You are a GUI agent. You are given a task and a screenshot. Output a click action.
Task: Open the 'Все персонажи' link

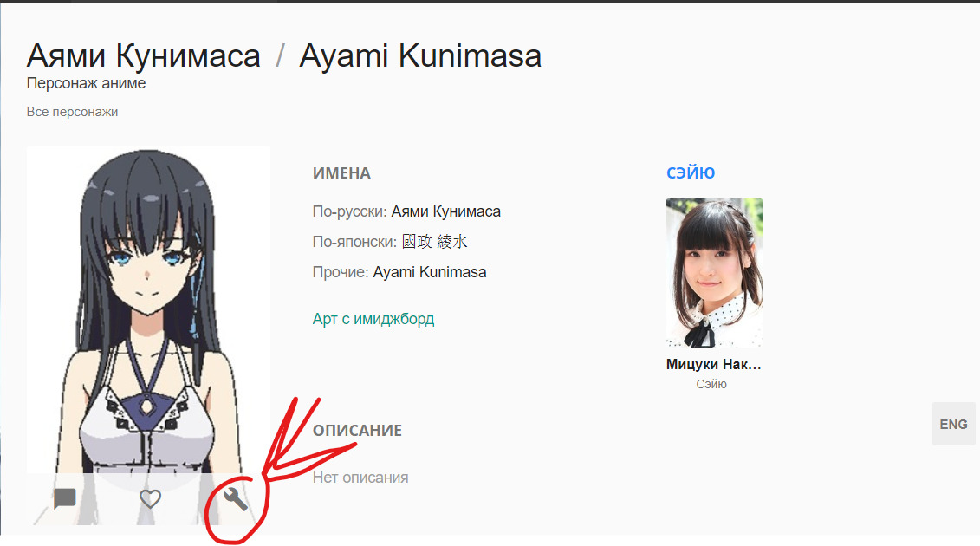point(72,112)
